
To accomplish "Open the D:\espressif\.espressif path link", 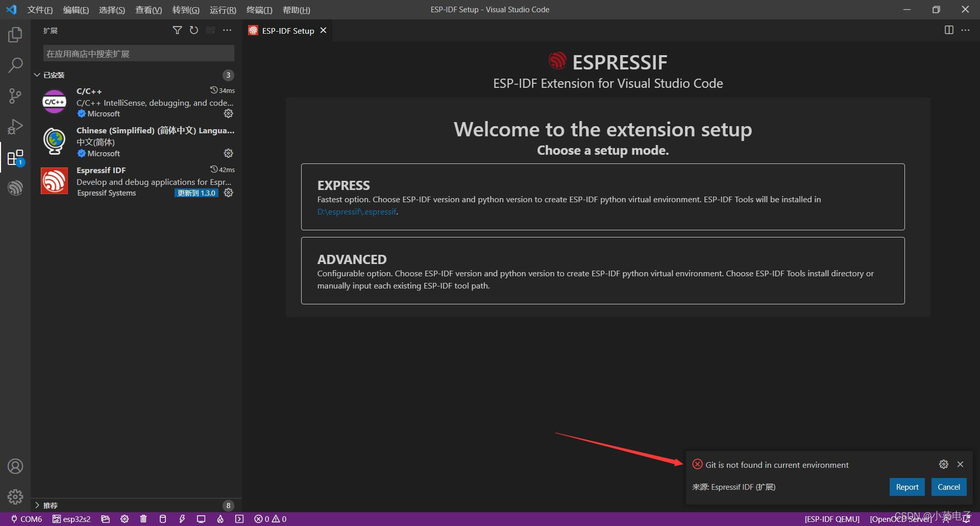I will pos(357,211).
